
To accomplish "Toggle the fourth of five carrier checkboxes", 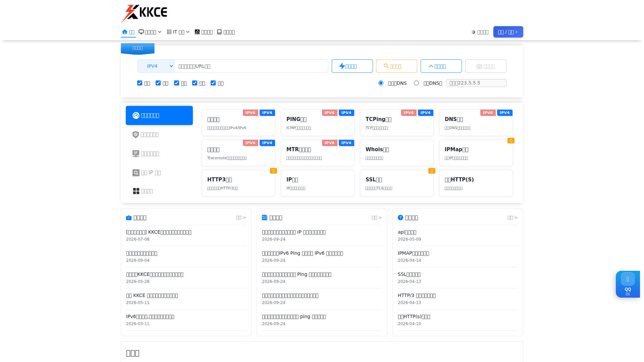I will pyautogui.click(x=195, y=83).
